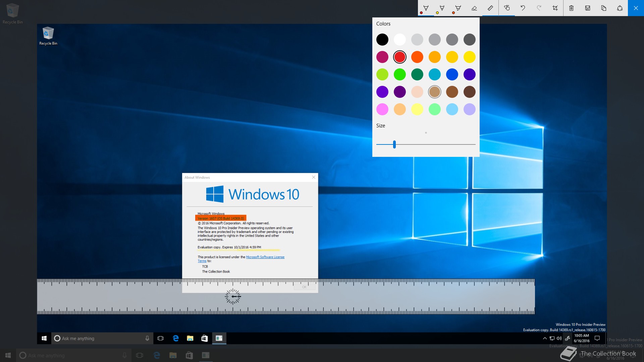Choose the orange-red swatch
644x362 pixels.
tap(417, 57)
